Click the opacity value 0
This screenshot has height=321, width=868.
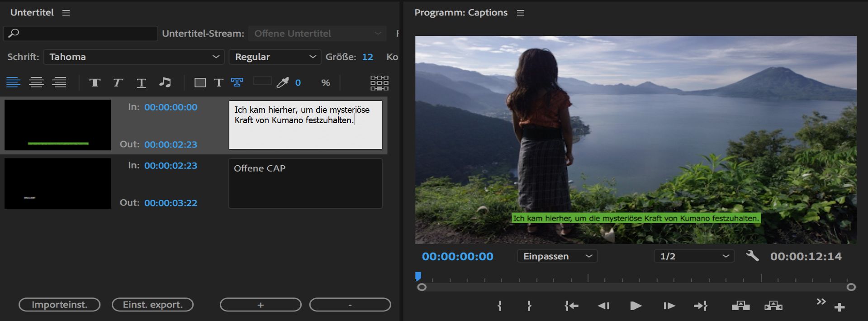[298, 82]
